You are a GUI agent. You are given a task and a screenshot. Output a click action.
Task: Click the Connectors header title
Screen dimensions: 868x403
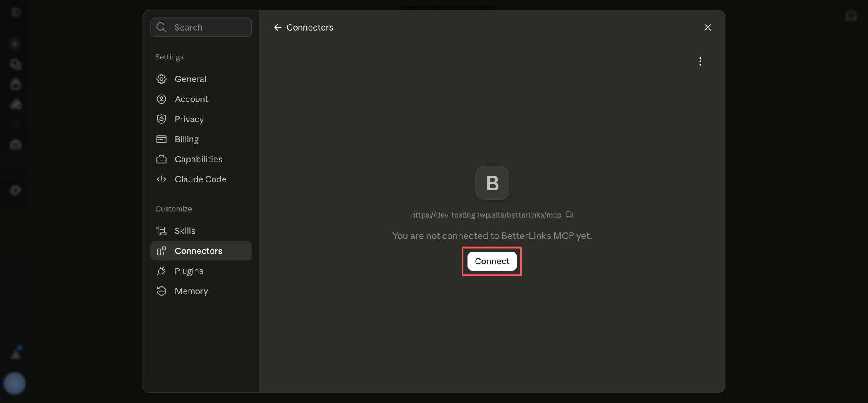click(310, 27)
